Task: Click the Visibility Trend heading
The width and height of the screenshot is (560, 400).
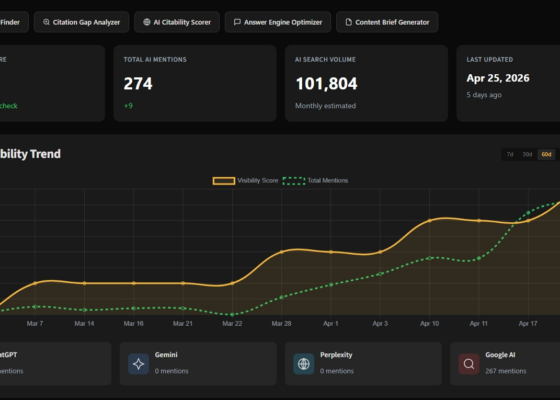Action: coord(30,154)
